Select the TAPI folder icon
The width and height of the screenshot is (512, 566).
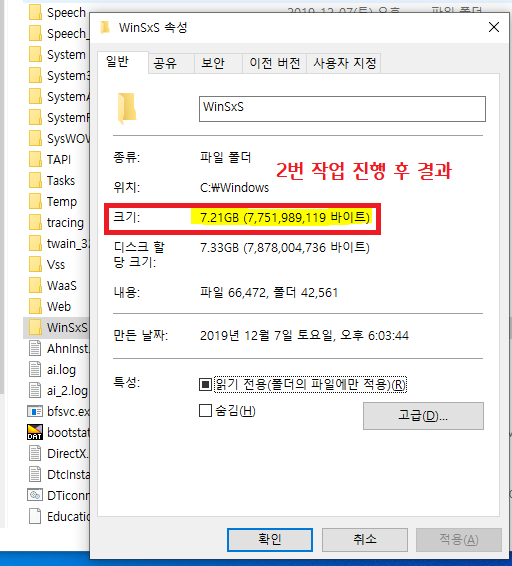[35, 160]
